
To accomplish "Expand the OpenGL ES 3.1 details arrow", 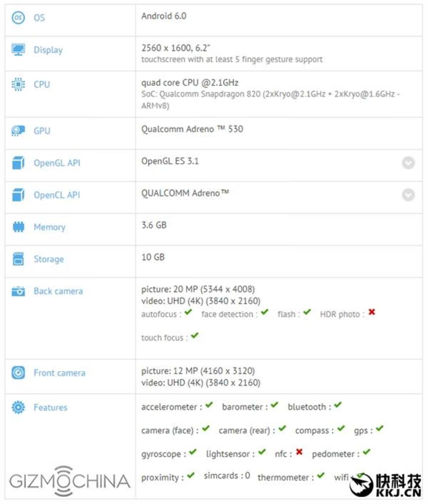I will point(408,163).
